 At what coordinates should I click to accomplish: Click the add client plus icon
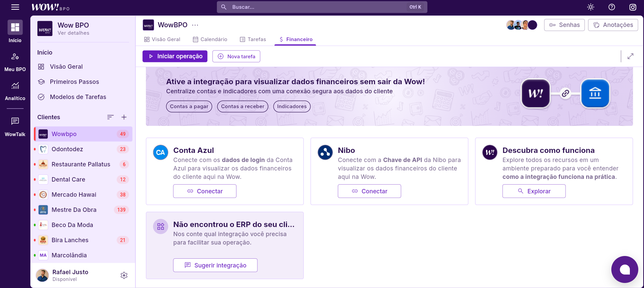(124, 117)
